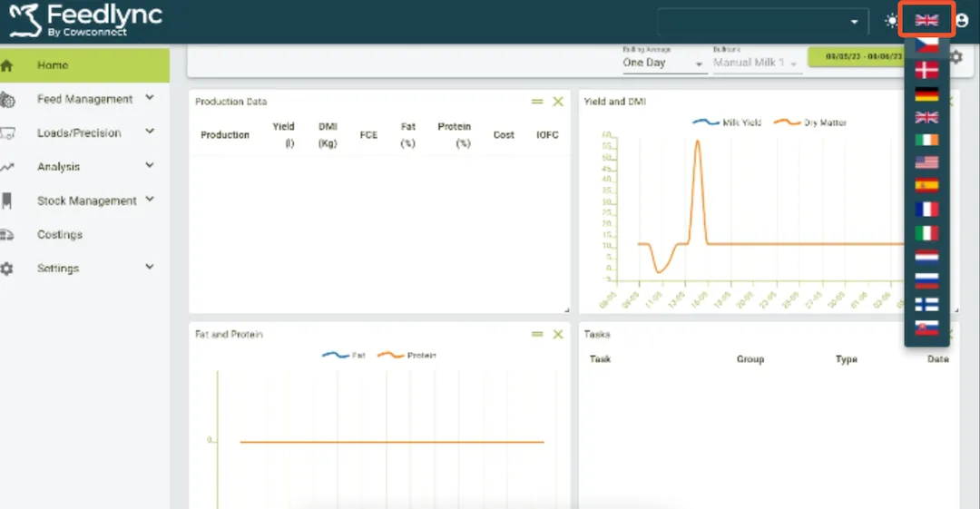Click the dashboard settings gear icon
This screenshot has height=509, width=980.
(x=955, y=57)
